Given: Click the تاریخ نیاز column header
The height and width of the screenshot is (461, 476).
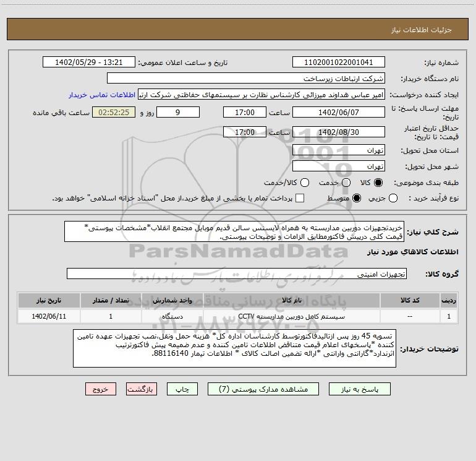Looking at the screenshot, I should click(49, 301).
